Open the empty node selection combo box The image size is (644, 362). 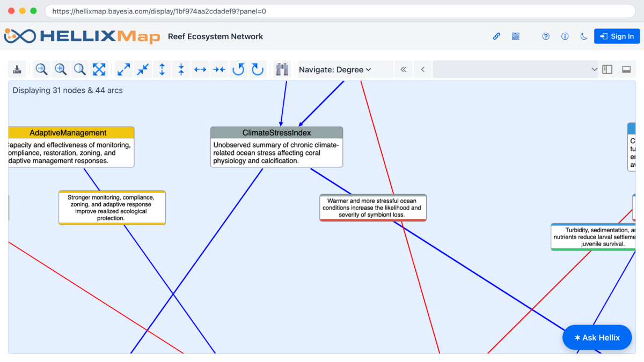[x=516, y=69]
